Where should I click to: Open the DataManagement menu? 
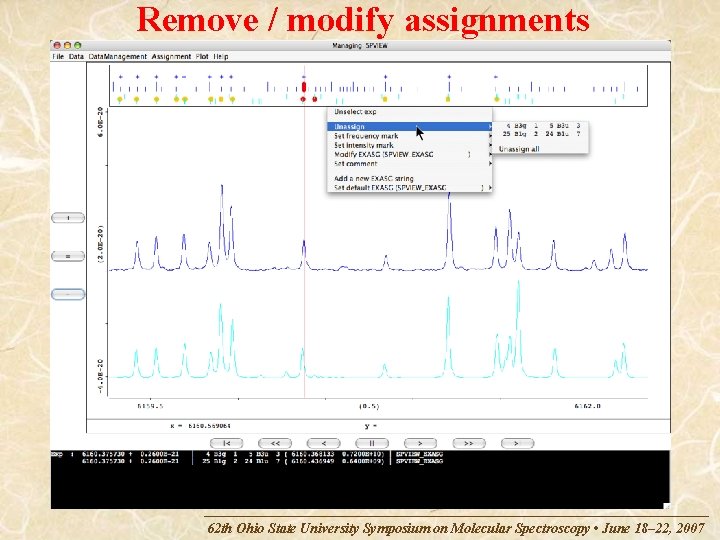[118, 56]
